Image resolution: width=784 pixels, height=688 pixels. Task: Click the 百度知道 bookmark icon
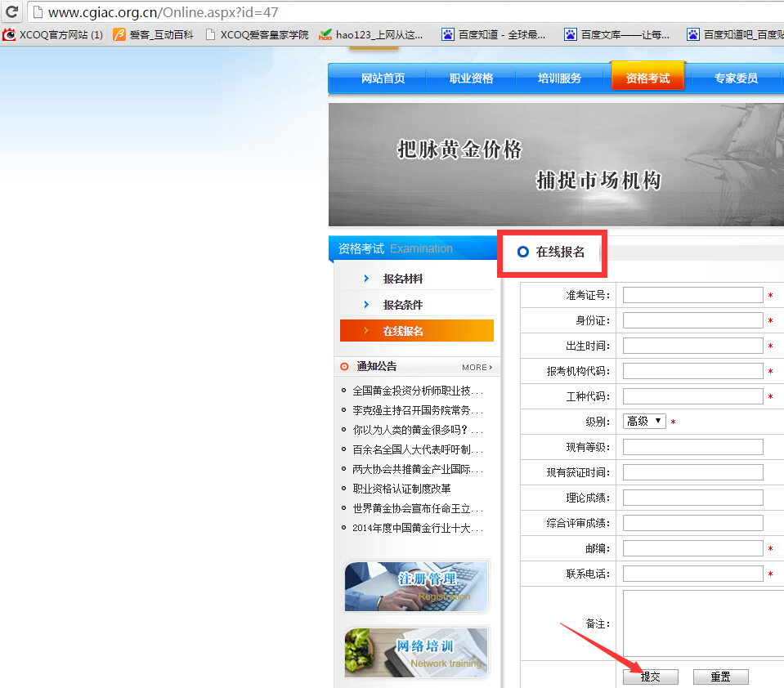[447, 34]
